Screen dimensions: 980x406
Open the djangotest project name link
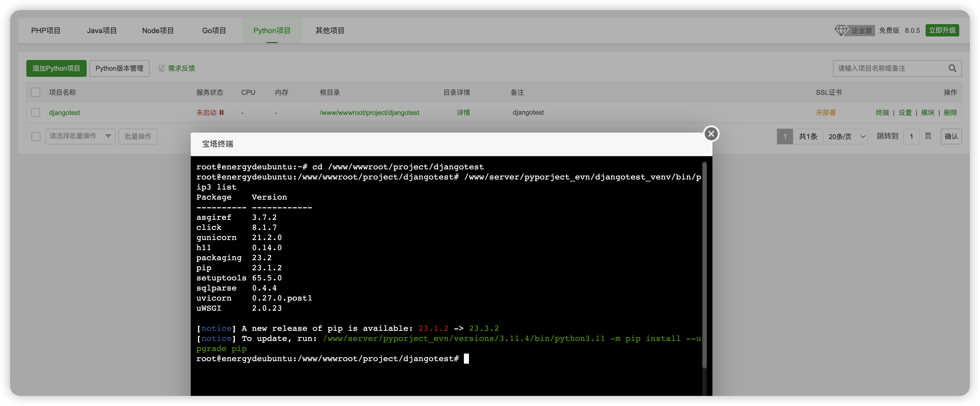(65, 112)
